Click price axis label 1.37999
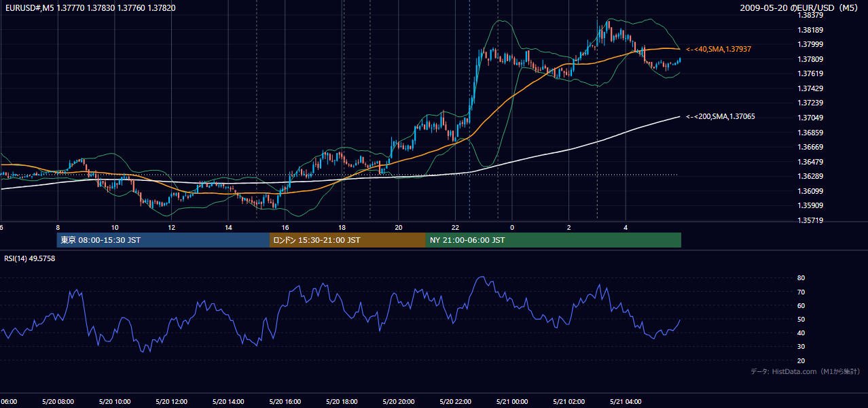Screen dimensions: 868x408 click(810, 45)
